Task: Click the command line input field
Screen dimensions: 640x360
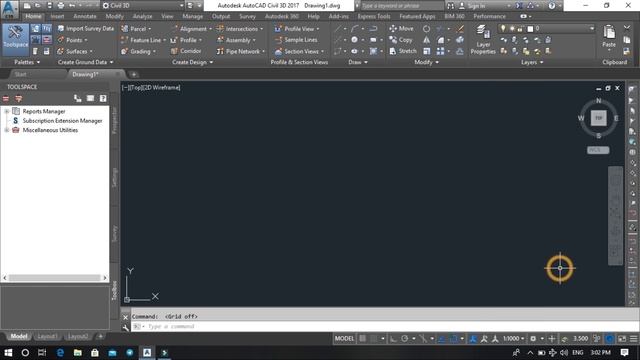Action: point(384,327)
